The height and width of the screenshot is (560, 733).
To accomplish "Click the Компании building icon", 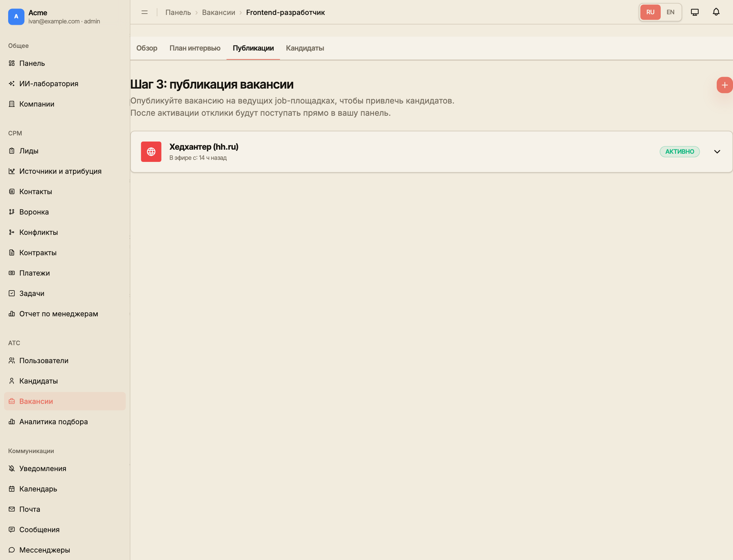I will point(12,104).
